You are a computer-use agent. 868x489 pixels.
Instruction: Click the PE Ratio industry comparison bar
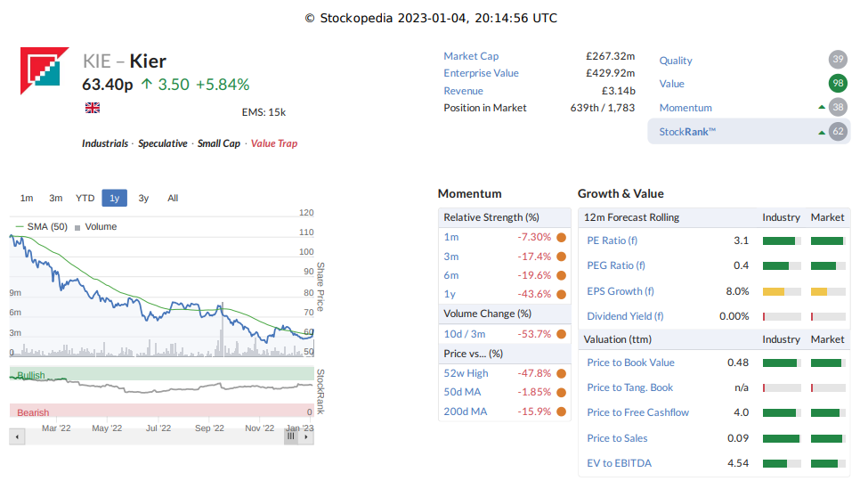(782, 240)
